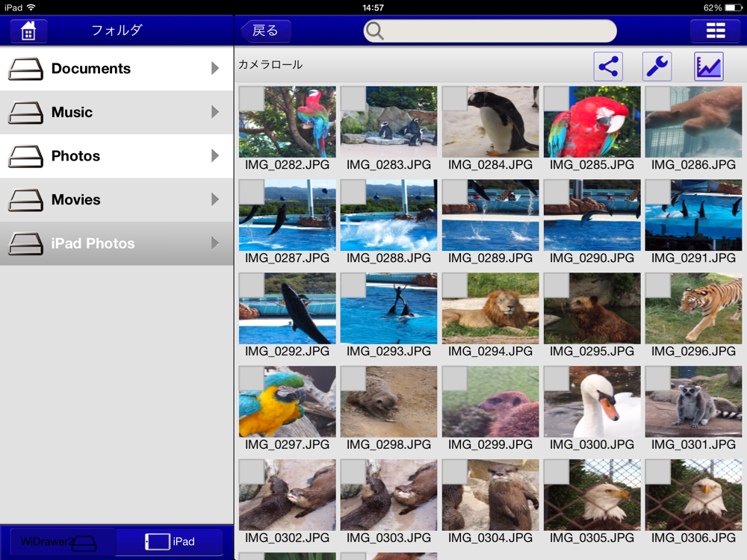Click the カメラロール album title
The width and height of the screenshot is (747, 560).
(270, 65)
